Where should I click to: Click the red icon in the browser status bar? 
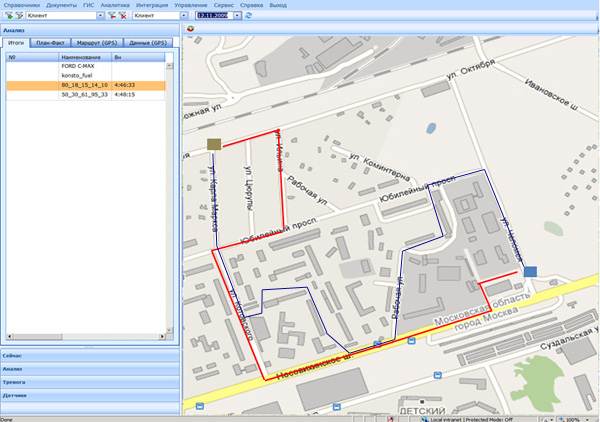[390, 419]
